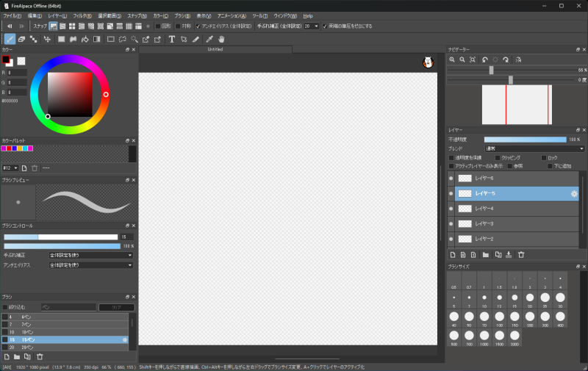Select the 100 brush size preset
Viewport: 588px width, 371px height.
[500, 319]
